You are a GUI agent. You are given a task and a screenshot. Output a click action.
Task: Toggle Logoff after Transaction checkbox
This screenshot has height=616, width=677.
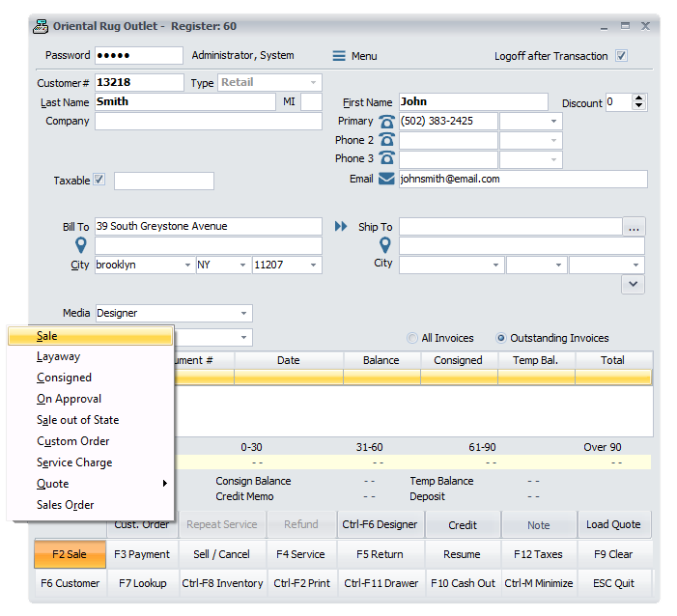pos(621,56)
